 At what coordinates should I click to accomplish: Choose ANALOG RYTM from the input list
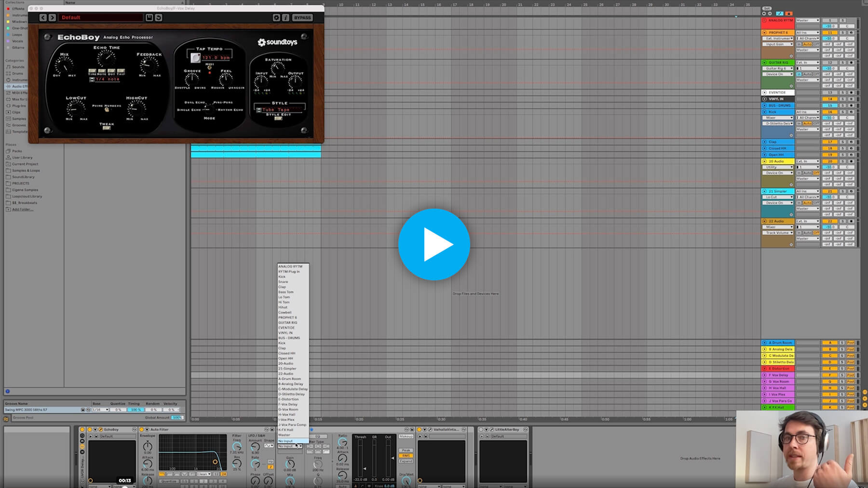[x=293, y=266]
